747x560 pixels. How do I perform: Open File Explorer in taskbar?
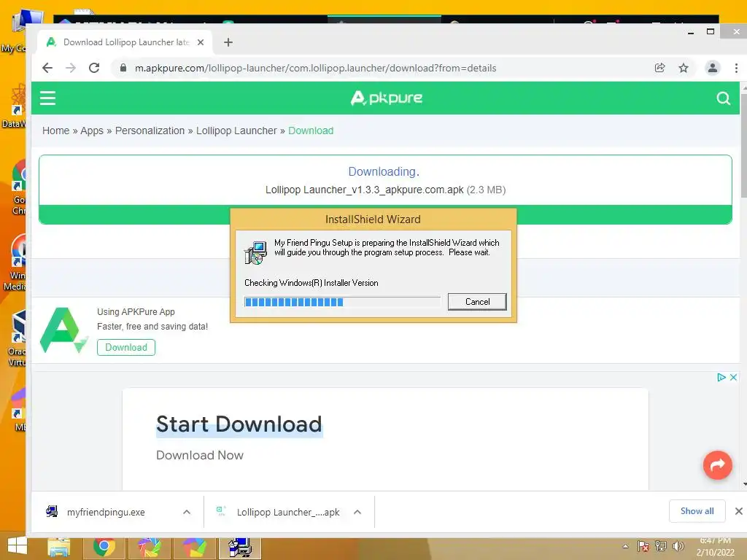click(59, 548)
